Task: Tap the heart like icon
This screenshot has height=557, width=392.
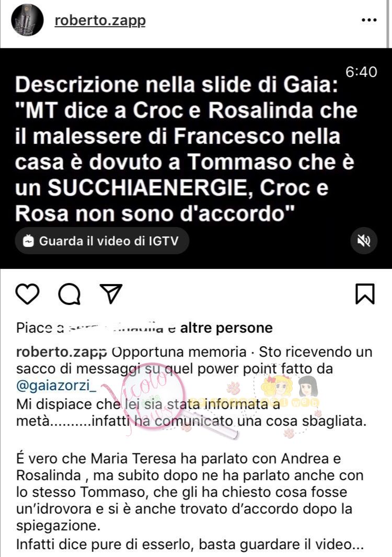Action: 27,294
